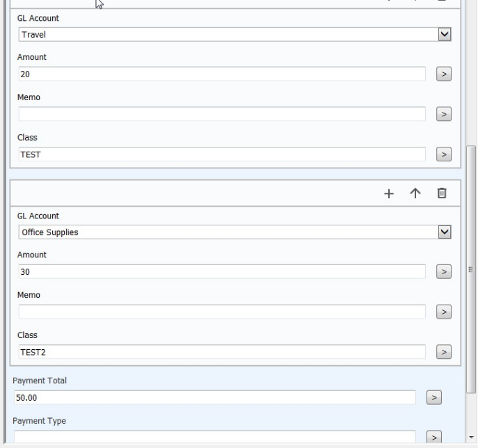
Task: Move Office Supplies line item up
Action: click(x=415, y=193)
